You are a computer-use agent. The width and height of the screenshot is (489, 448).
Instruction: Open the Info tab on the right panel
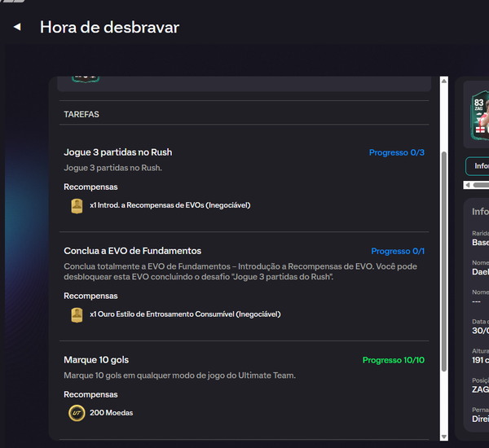479,165
